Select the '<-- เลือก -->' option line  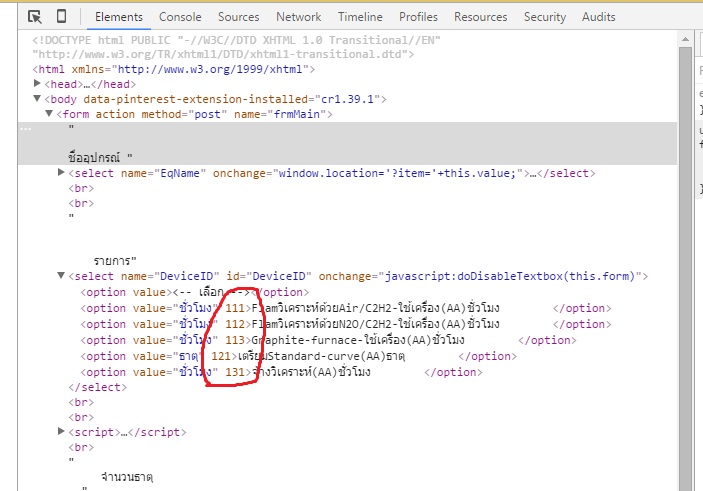[195, 292]
